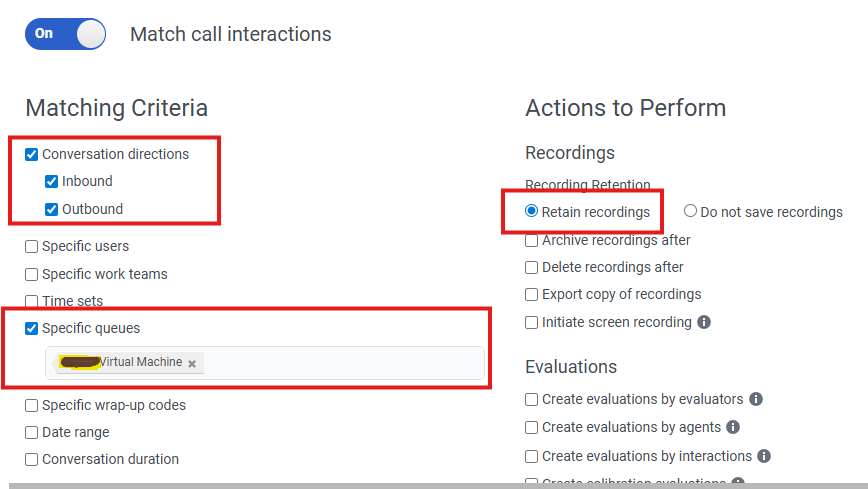The image size is (868, 489).
Task: Click info icon next to evaluations by evaluators
Action: (x=756, y=399)
